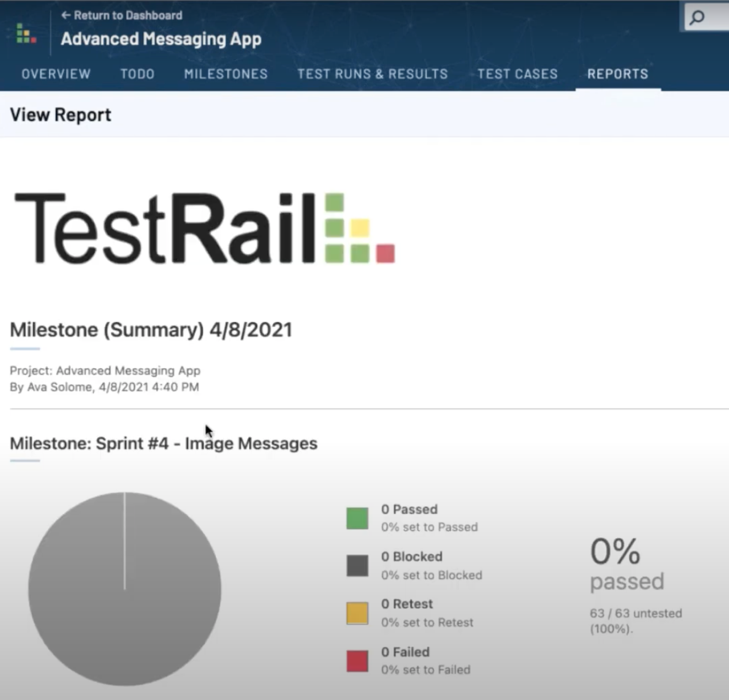Click the 0 Passed legend label
Image resolution: width=729 pixels, height=700 pixels.
(409, 509)
